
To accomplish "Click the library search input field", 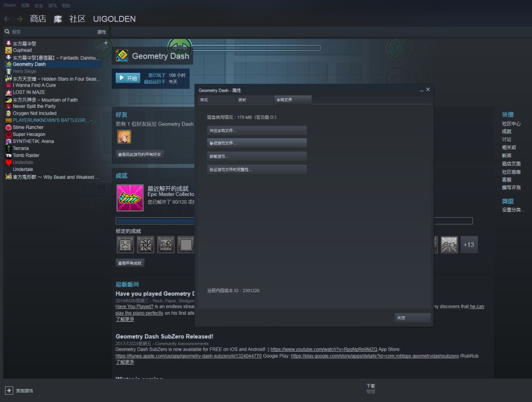I will click(51, 32).
